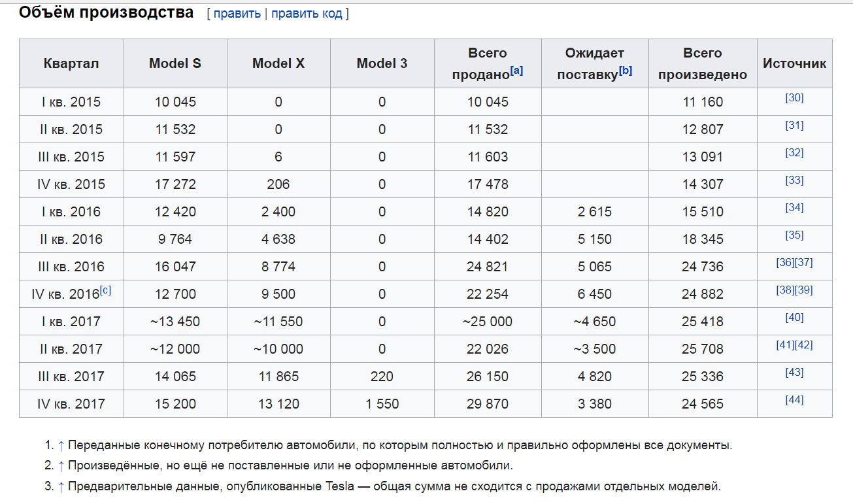This screenshot has height=504, width=853.
Task: Open reference [36]
Action: click(x=785, y=263)
